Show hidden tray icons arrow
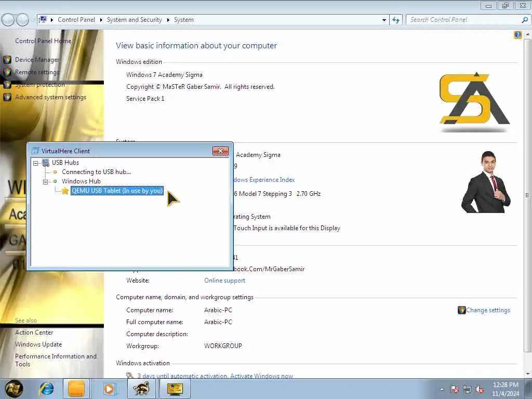This screenshot has width=532, height=399. [x=442, y=390]
